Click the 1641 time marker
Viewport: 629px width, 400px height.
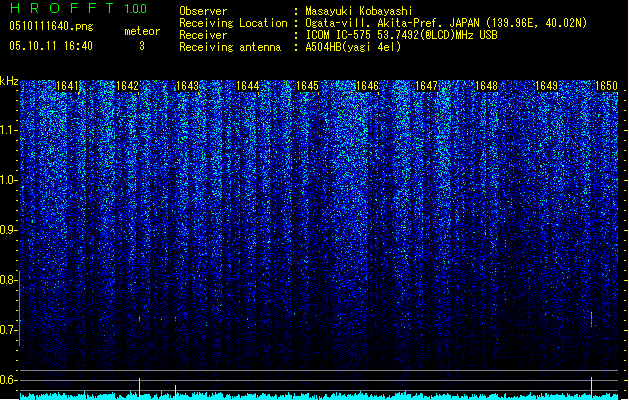[x=67, y=86]
